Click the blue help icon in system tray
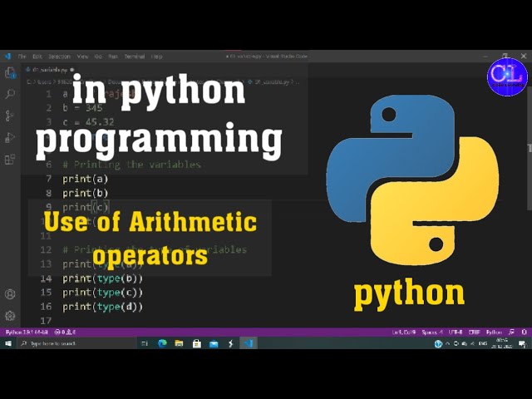 438,343
